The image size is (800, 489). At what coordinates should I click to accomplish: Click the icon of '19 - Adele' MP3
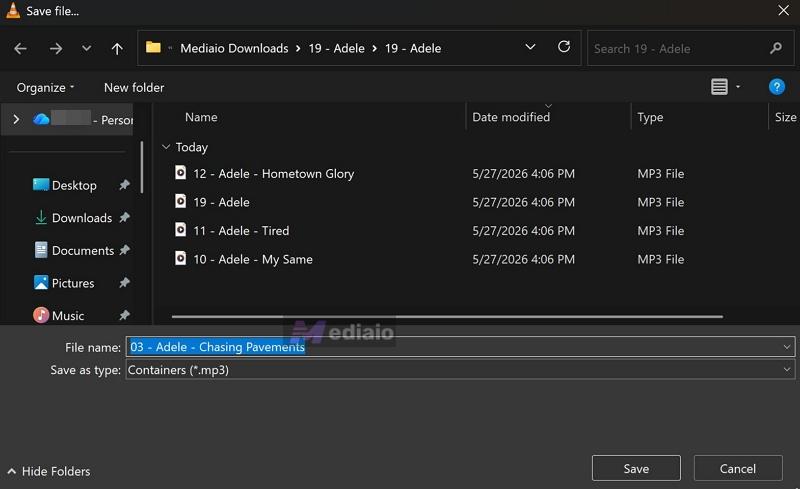click(181, 201)
